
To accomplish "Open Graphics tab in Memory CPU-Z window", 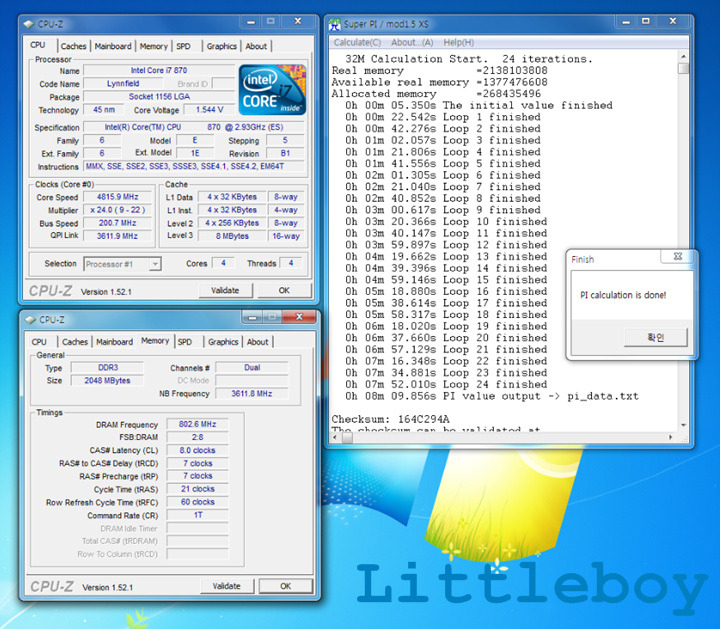I will click(x=223, y=342).
